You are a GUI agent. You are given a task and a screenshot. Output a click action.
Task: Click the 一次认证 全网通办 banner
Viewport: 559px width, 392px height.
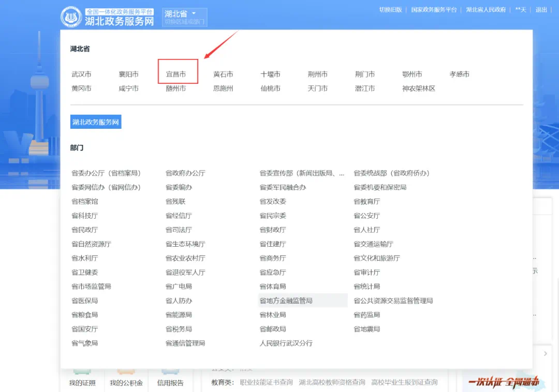click(x=504, y=382)
